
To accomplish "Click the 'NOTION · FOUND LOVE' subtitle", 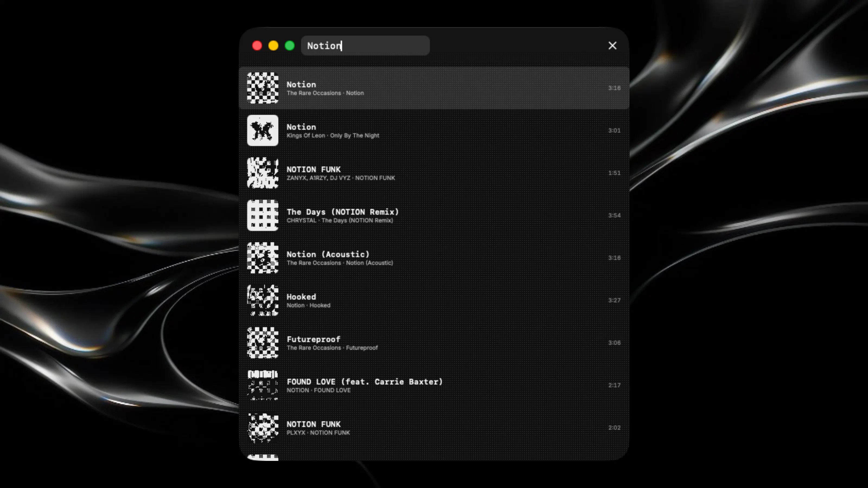I will (x=318, y=390).
